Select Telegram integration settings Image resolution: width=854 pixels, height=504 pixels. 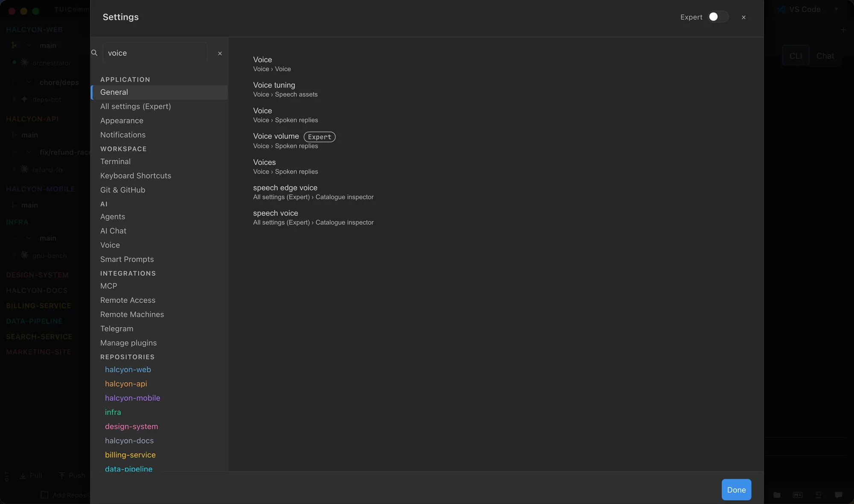click(x=159, y=329)
